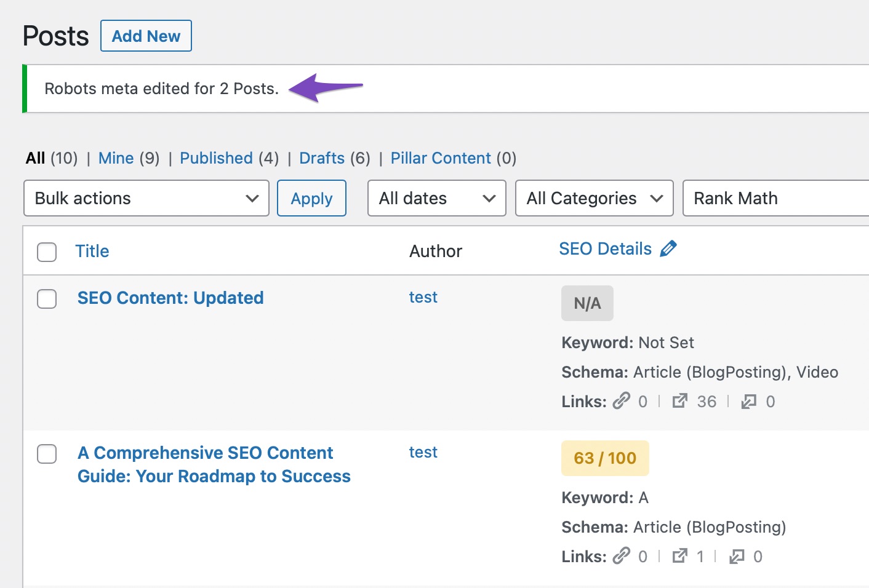869x588 pixels.
Task: Click author test for SEO Content: Updated
Action: click(423, 297)
